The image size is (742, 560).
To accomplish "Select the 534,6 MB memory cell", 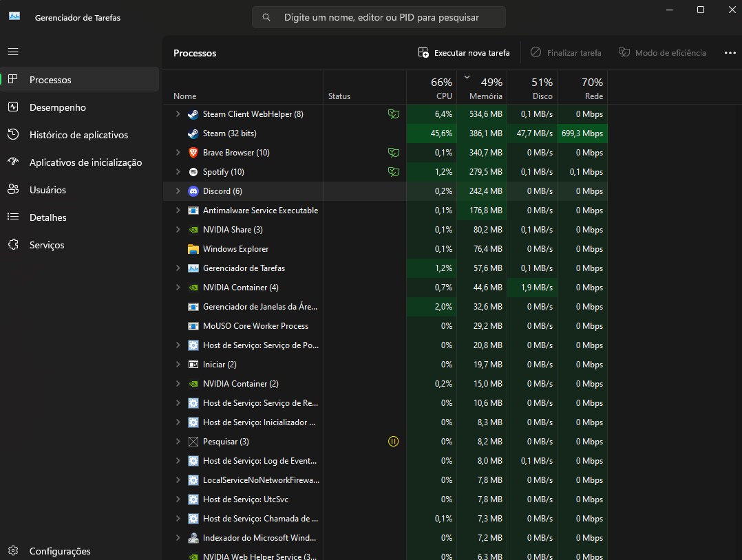I will pyautogui.click(x=482, y=114).
